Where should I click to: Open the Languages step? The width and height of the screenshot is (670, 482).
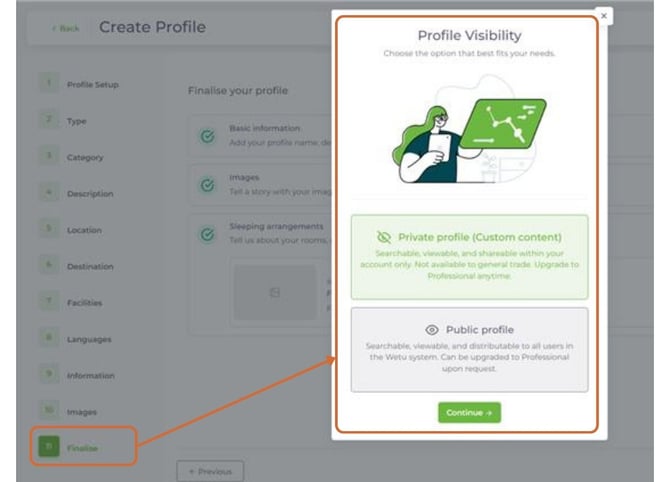click(x=89, y=340)
